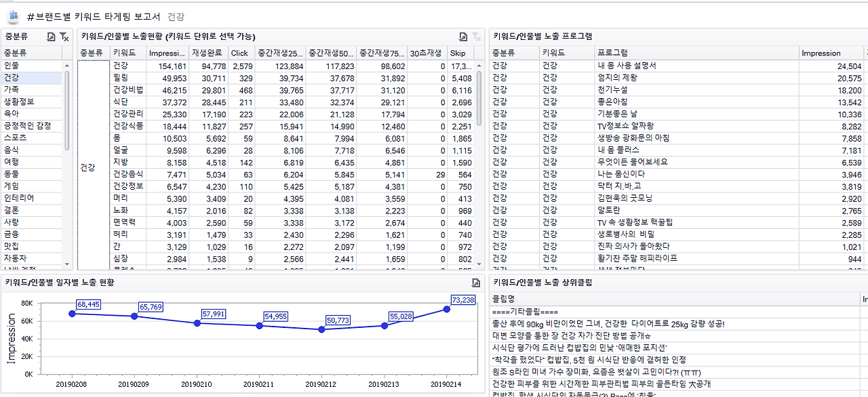The width and height of the screenshot is (868, 397).
Task: Click the up arrow of 중분류 list scrollbar
Action: click(x=66, y=66)
